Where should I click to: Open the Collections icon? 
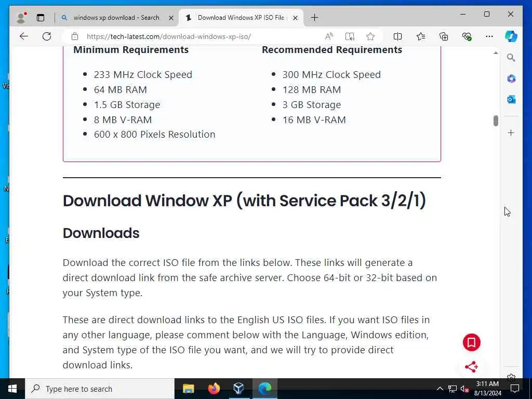coord(444,36)
